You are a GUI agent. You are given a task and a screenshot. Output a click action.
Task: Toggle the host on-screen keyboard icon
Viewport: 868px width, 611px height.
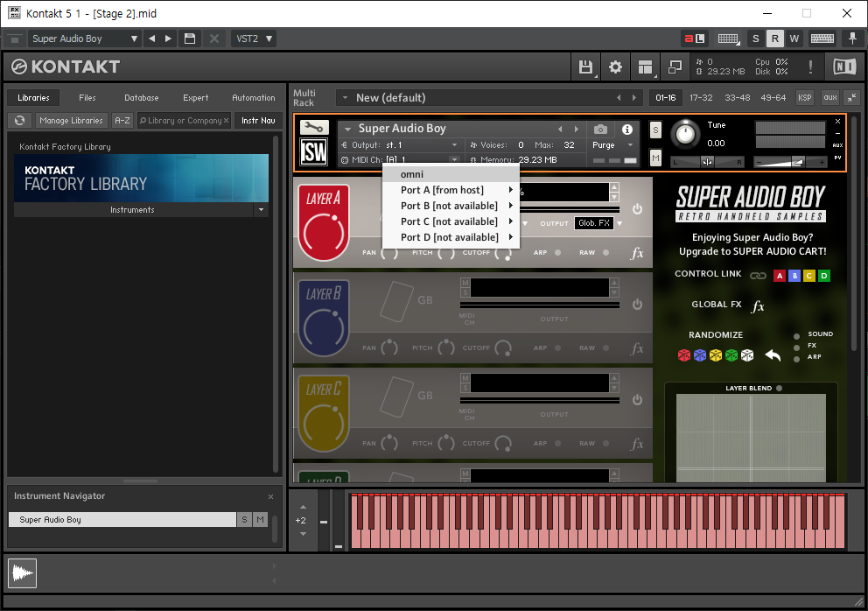822,39
